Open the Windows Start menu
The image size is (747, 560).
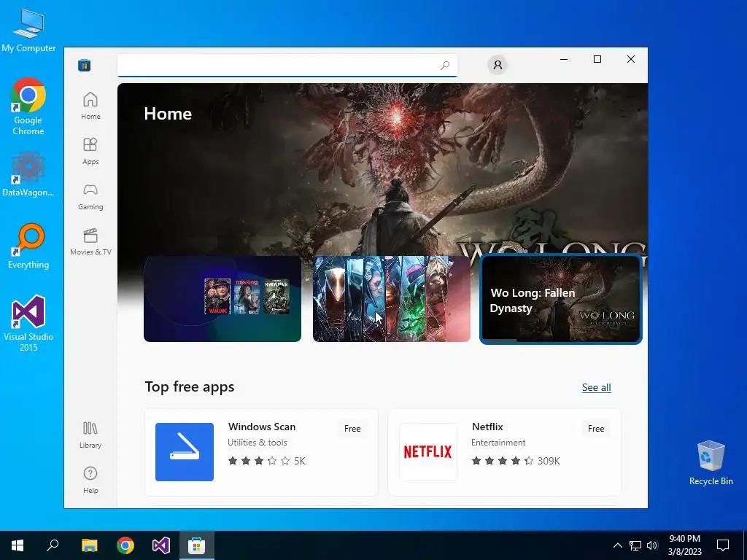coord(18,545)
